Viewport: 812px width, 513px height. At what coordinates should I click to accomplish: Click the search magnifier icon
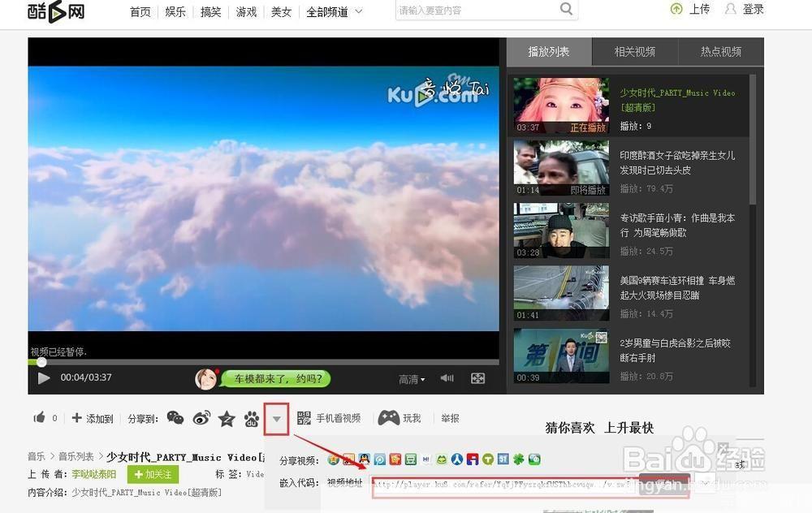click(567, 9)
